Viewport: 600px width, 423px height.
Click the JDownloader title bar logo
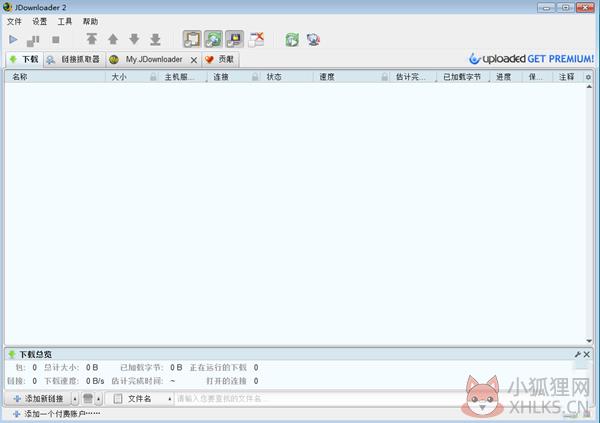point(7,7)
